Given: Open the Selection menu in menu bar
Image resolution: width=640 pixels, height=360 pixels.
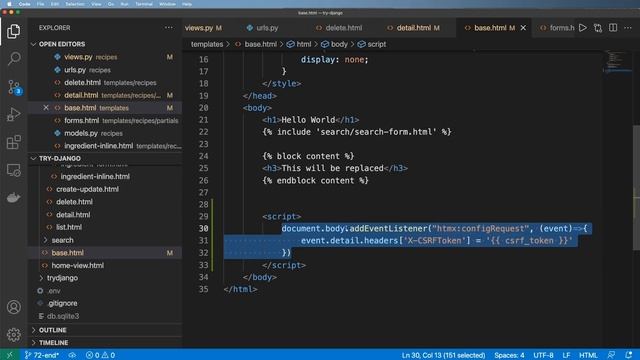Looking at the screenshot, I should point(75,4).
